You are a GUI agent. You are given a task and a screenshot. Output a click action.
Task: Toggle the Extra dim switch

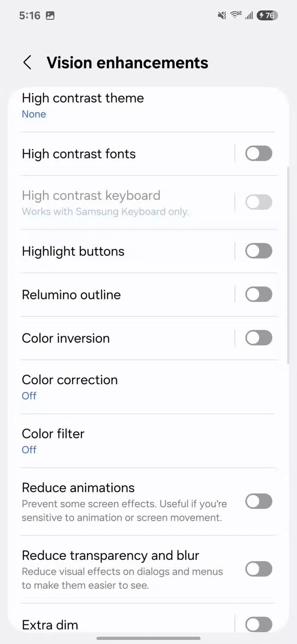[x=258, y=624]
